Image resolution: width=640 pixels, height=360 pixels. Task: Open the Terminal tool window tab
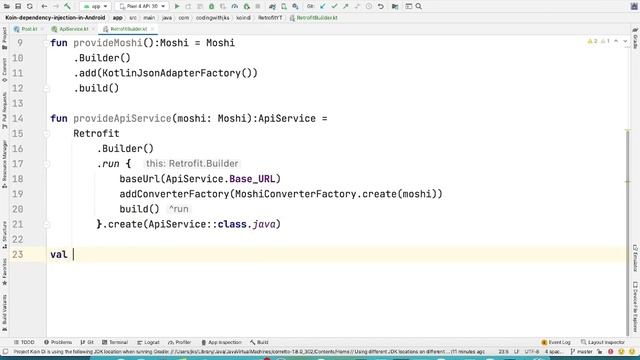(x=115, y=342)
